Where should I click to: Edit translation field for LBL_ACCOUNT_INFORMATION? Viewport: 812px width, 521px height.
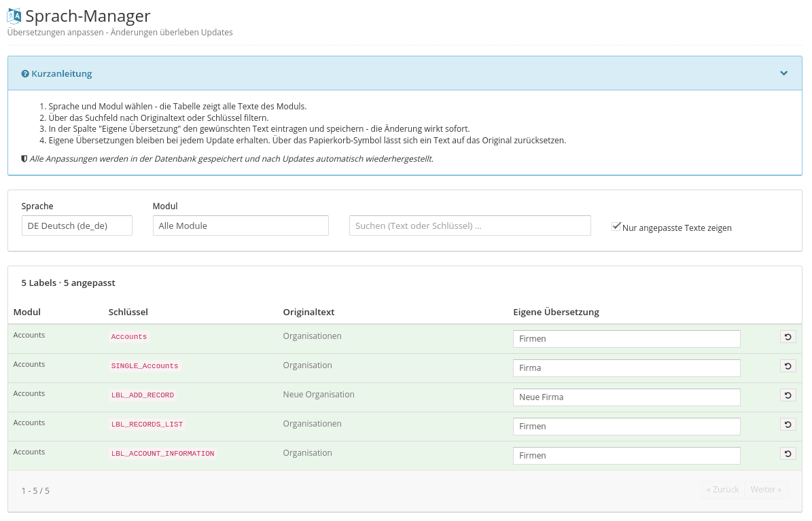(x=626, y=456)
